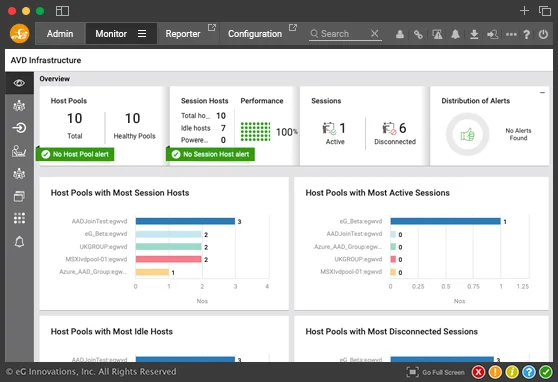Click AADJoinTest:egwvd label in active sessions chart
The height and width of the screenshot is (382, 558).
tap(354, 234)
